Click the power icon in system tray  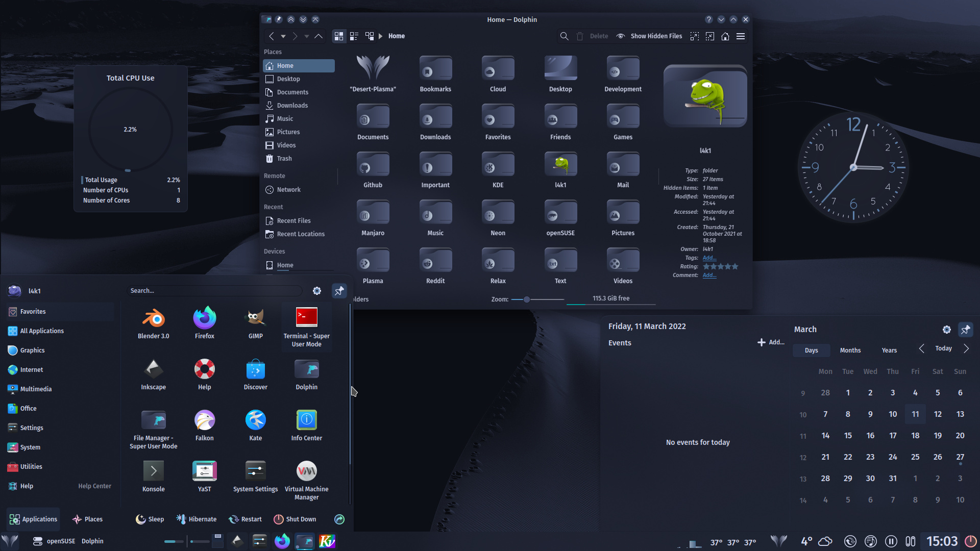click(x=970, y=541)
